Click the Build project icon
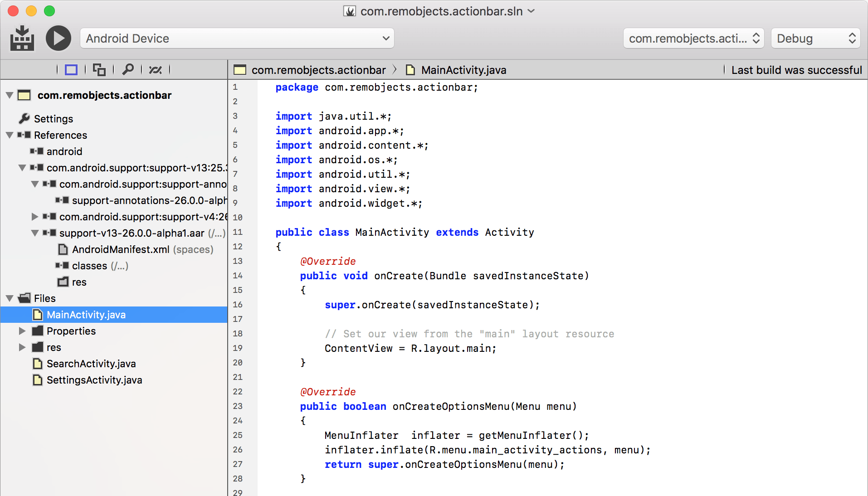Screen dimensions: 868x496 pos(22,39)
